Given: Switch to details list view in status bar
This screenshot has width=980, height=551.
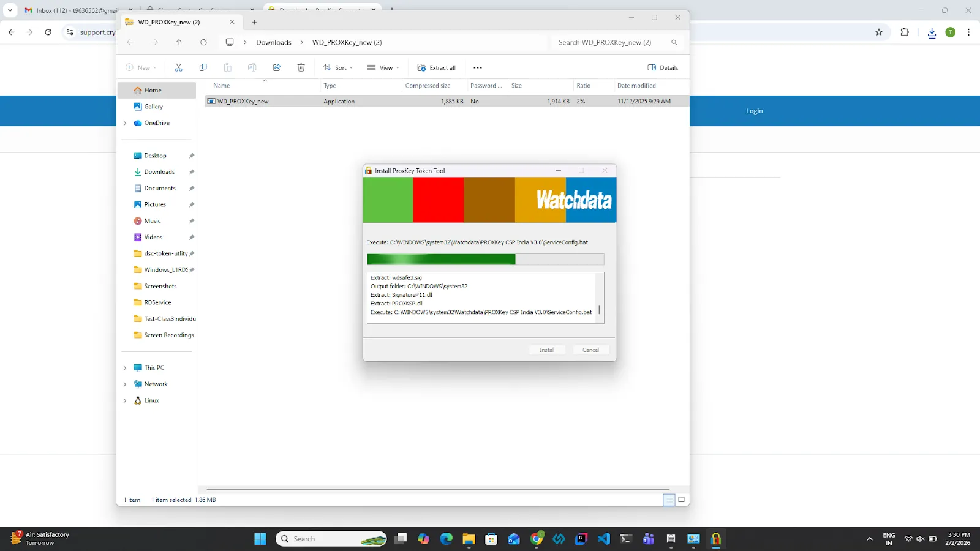Looking at the screenshot, I should [669, 500].
